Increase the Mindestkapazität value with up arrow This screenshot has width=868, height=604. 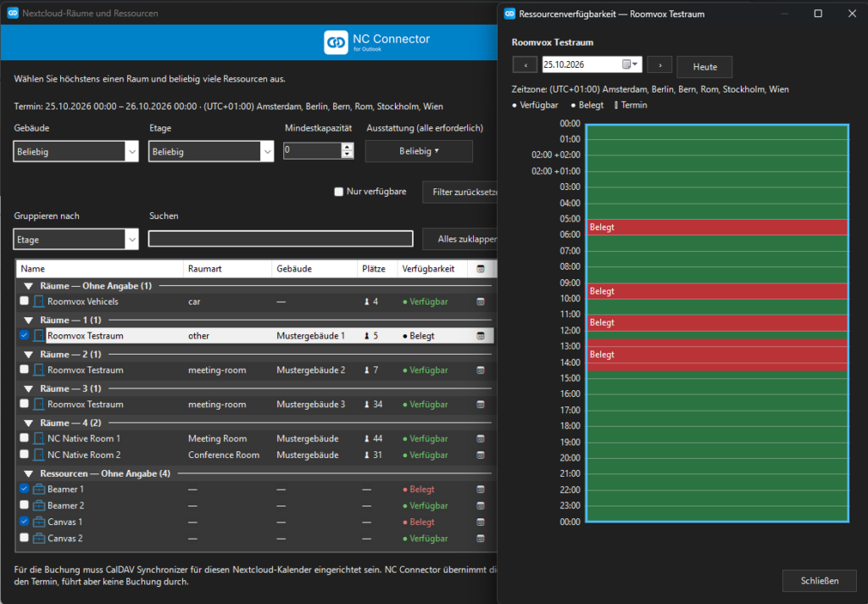347,146
